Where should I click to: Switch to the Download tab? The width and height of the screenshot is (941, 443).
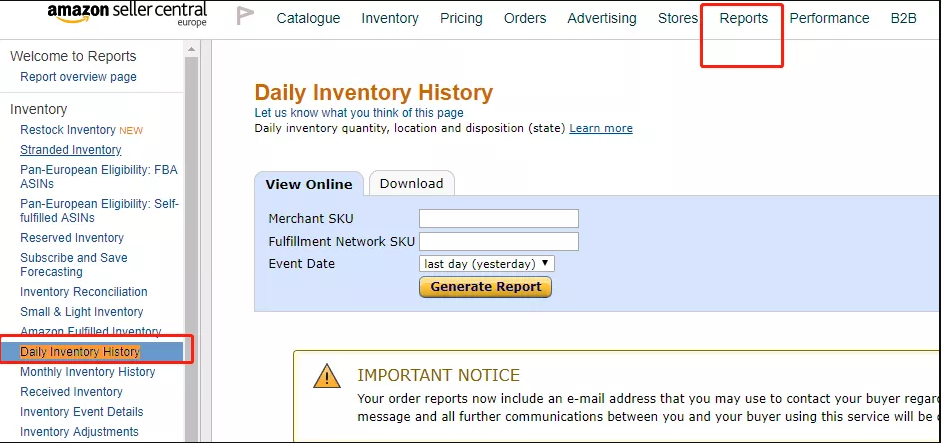tap(411, 183)
